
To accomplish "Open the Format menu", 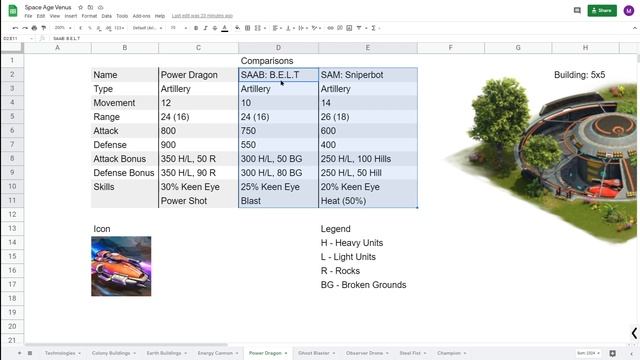I will [89, 16].
